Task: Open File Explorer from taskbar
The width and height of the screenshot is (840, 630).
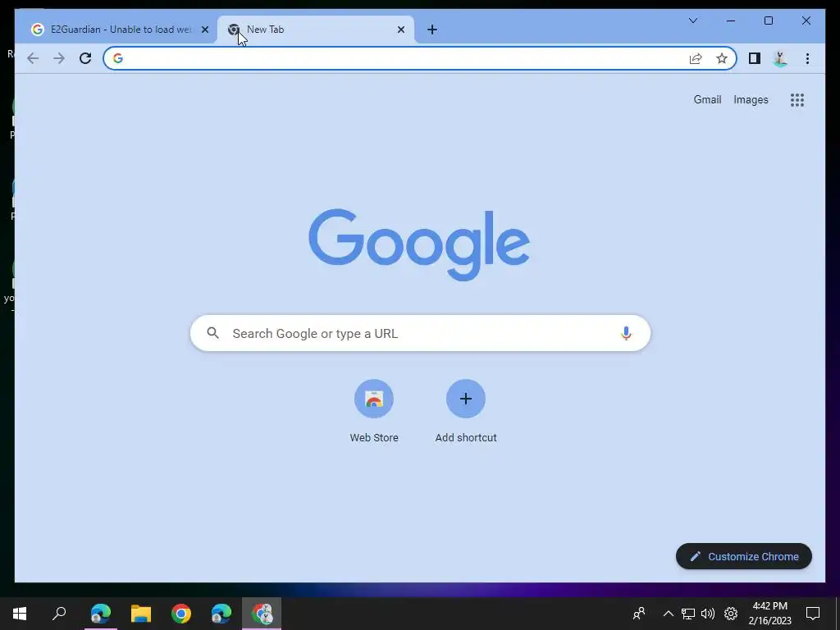Action: click(x=141, y=614)
